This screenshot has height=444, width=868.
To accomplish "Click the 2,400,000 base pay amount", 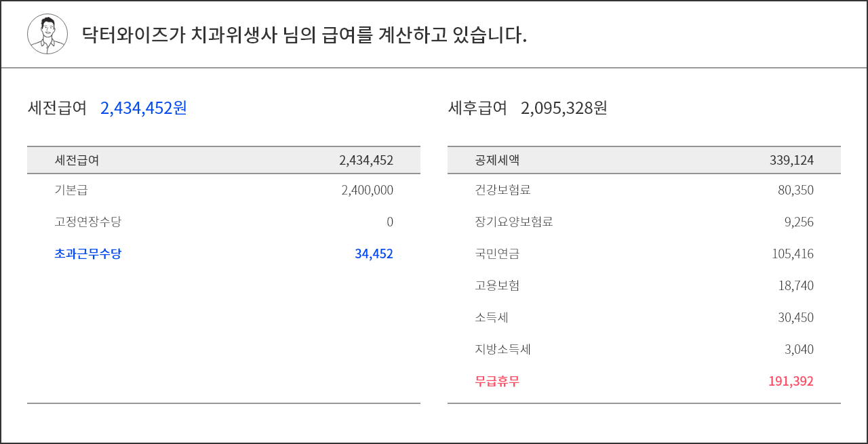I will pyautogui.click(x=367, y=190).
